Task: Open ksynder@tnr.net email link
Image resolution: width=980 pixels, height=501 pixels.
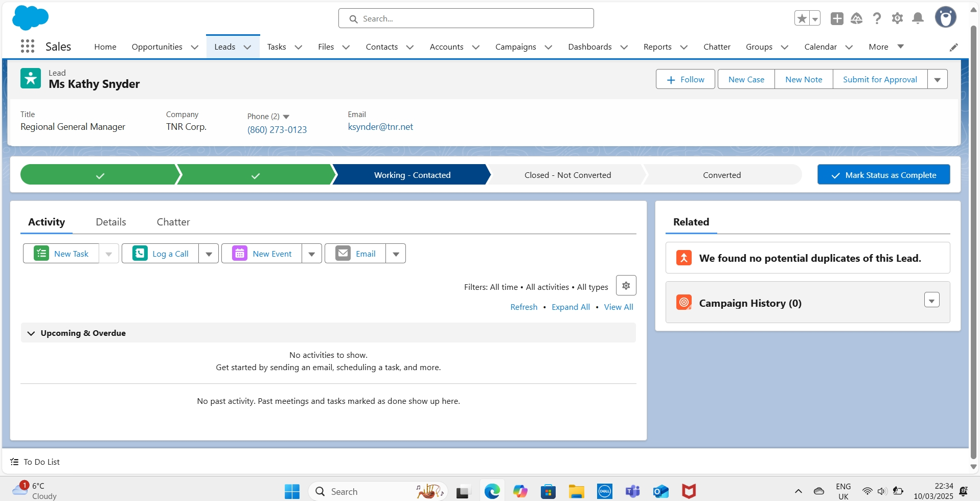Action: pyautogui.click(x=380, y=126)
